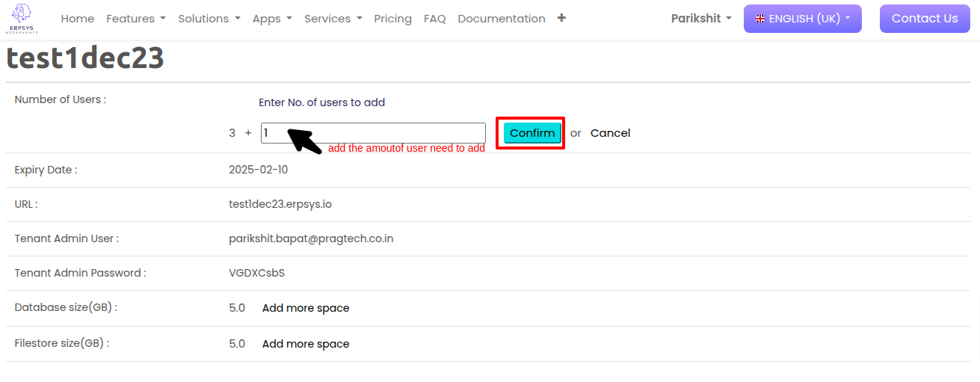980x382 pixels.
Task: Click the UK flag icon
Action: click(x=761, y=19)
